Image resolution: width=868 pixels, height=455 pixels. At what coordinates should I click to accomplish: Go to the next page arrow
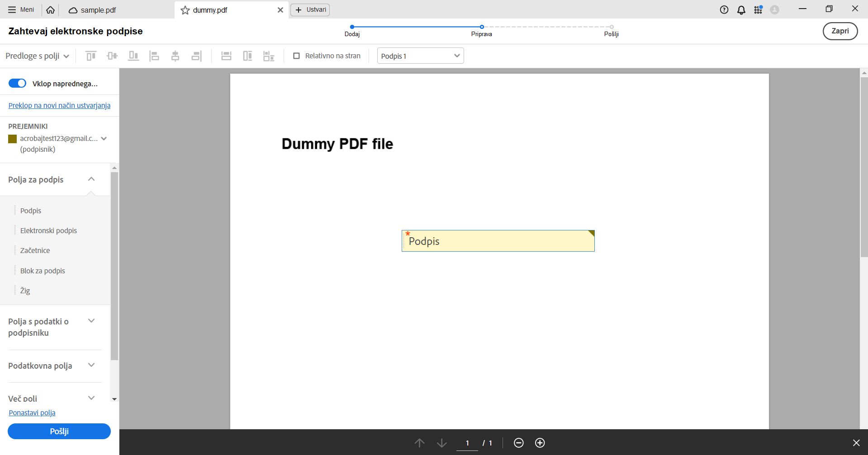442,443
